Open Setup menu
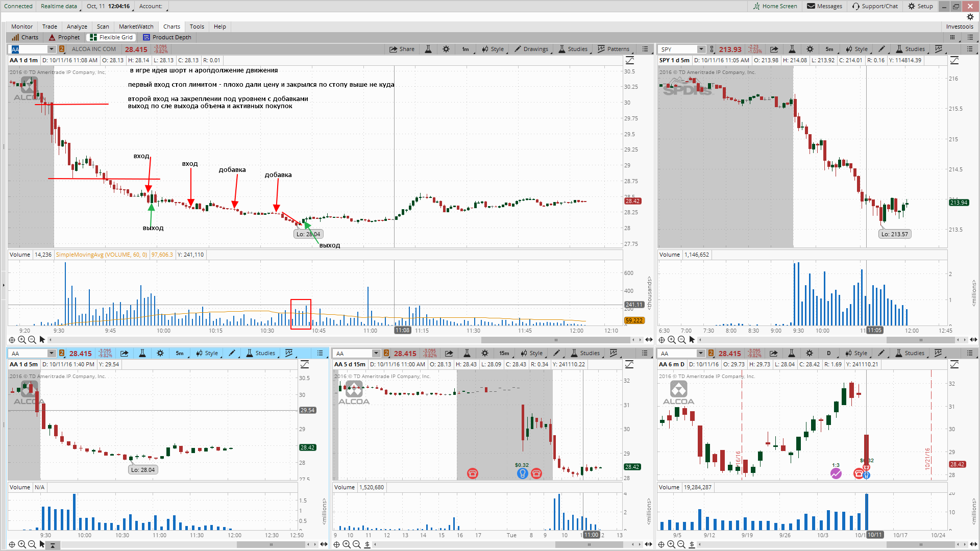The image size is (980, 551). click(x=921, y=6)
